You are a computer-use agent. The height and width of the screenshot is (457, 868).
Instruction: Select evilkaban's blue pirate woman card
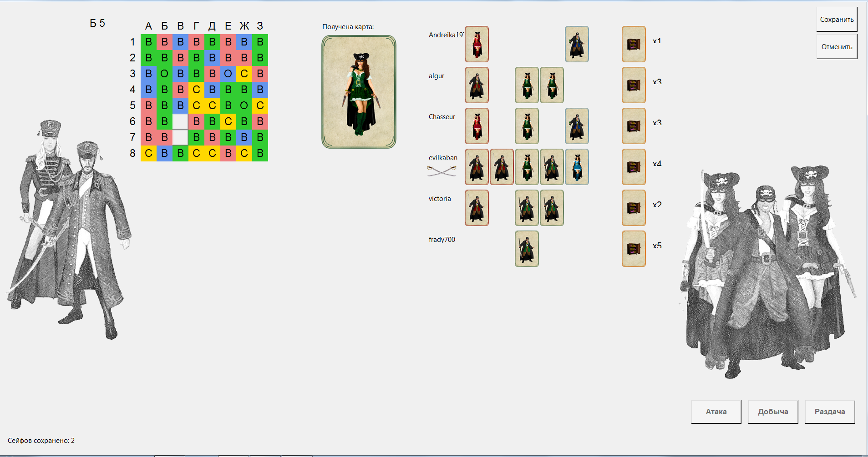point(577,167)
